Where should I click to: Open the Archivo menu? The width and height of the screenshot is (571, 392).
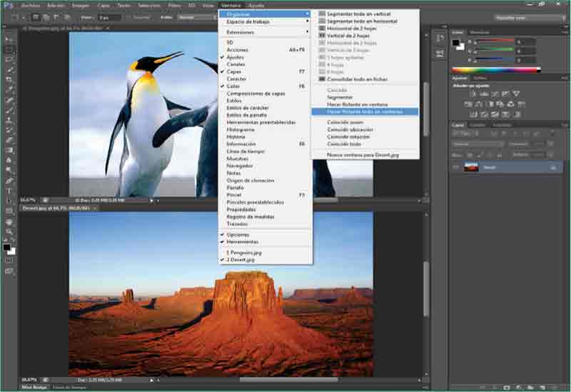[31, 5]
